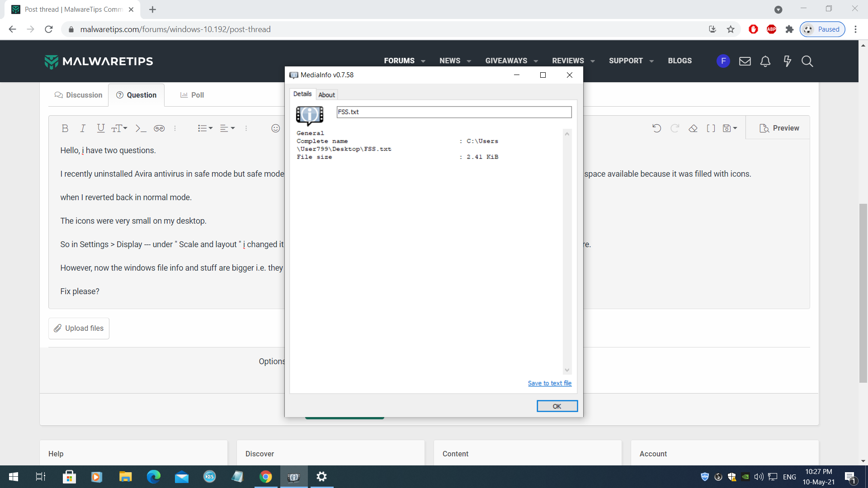Toggle bold formatting in editor

pos(65,128)
